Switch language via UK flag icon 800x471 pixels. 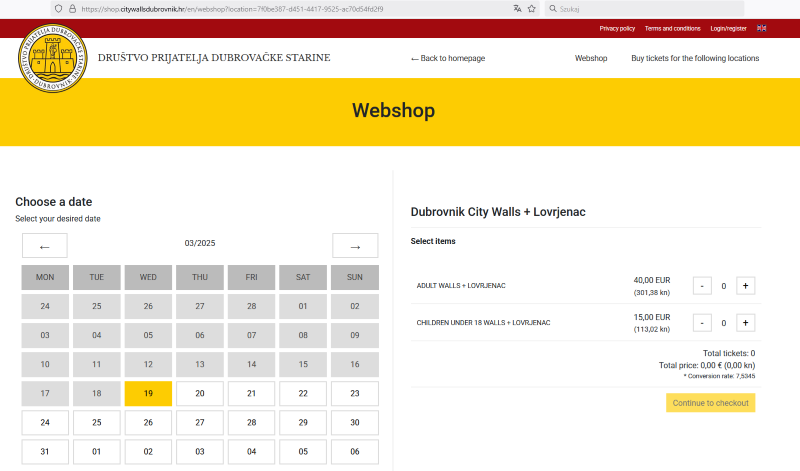tap(762, 28)
